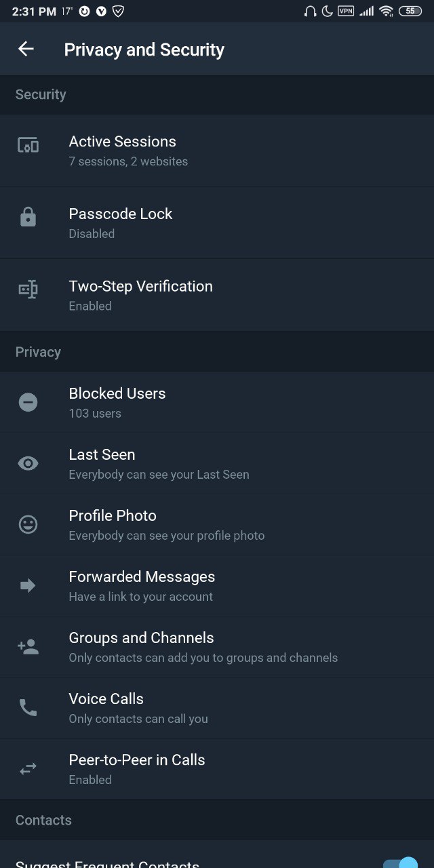Open Voice Calls privacy setting
The image size is (434, 868).
point(217,708)
